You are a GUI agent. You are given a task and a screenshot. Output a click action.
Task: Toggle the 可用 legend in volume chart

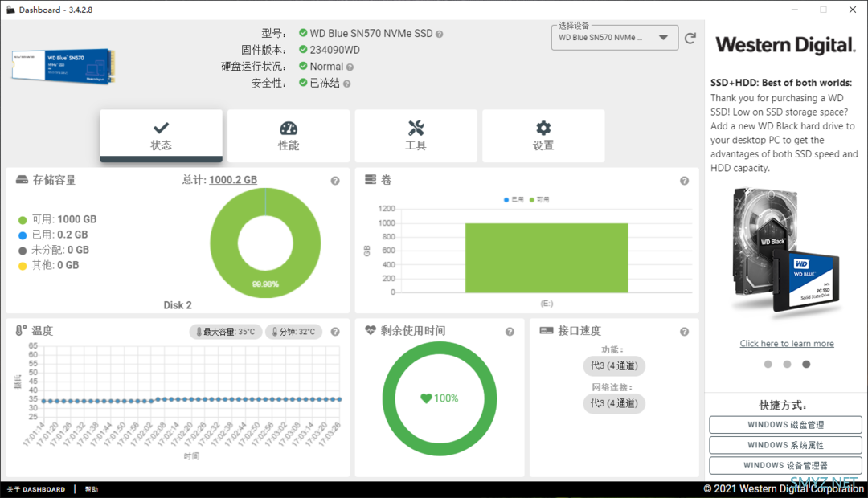pyautogui.click(x=539, y=200)
